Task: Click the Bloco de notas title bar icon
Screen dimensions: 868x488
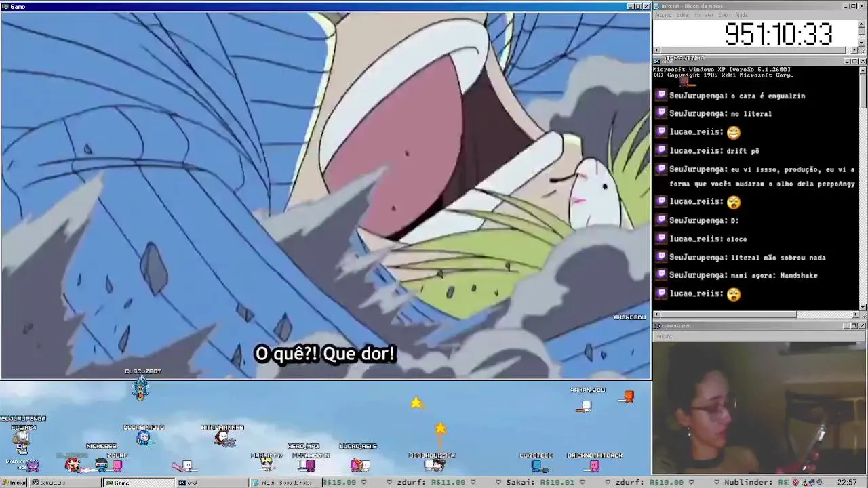Action: (x=657, y=6)
